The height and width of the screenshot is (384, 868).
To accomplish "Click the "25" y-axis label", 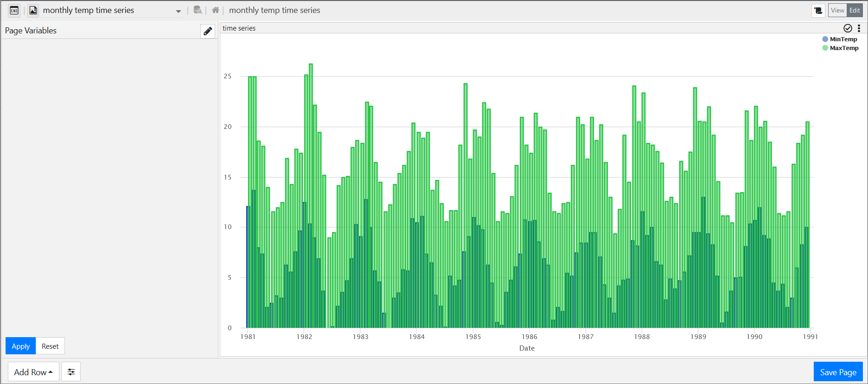I will [228, 76].
